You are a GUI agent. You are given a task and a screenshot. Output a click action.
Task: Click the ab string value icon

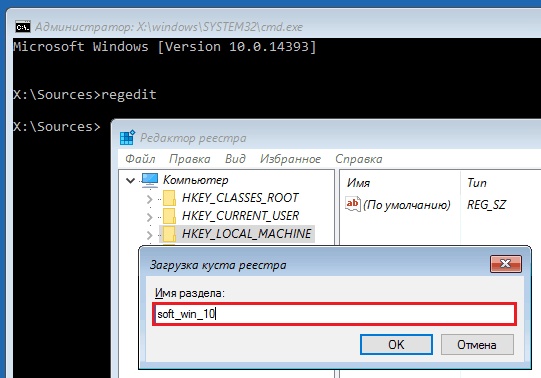coord(353,204)
